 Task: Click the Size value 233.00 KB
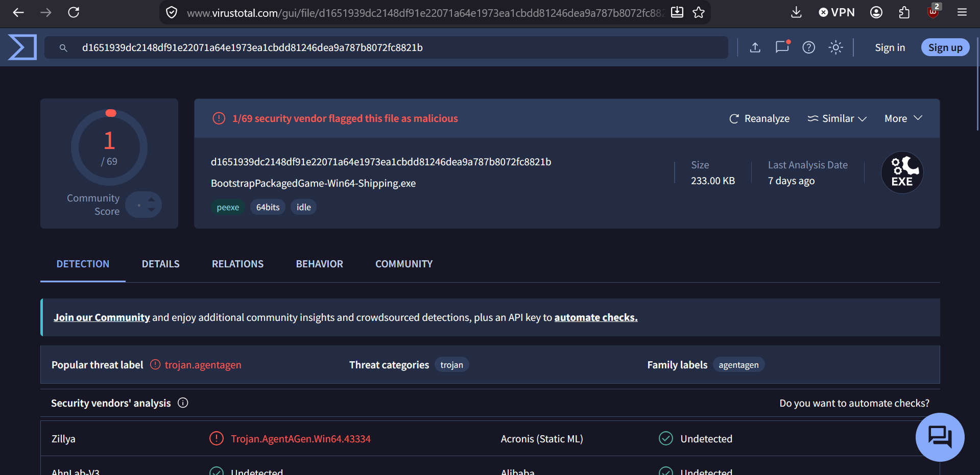(x=713, y=181)
